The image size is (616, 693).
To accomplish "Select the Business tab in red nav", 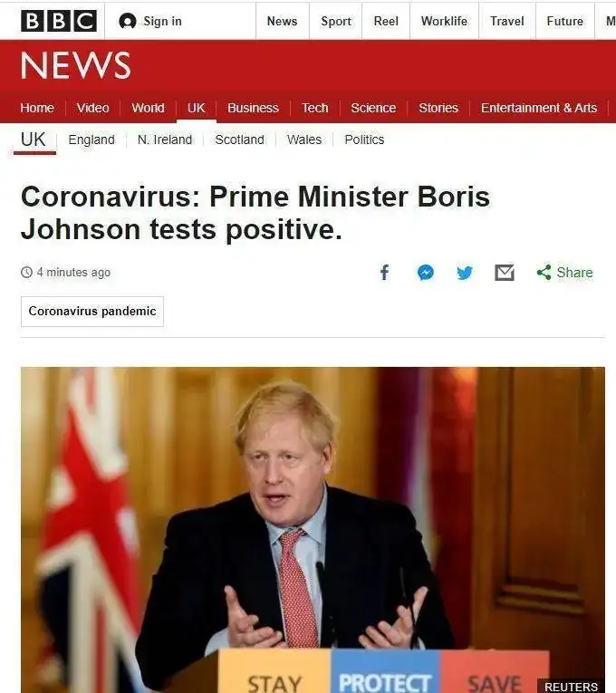I will [x=254, y=108].
